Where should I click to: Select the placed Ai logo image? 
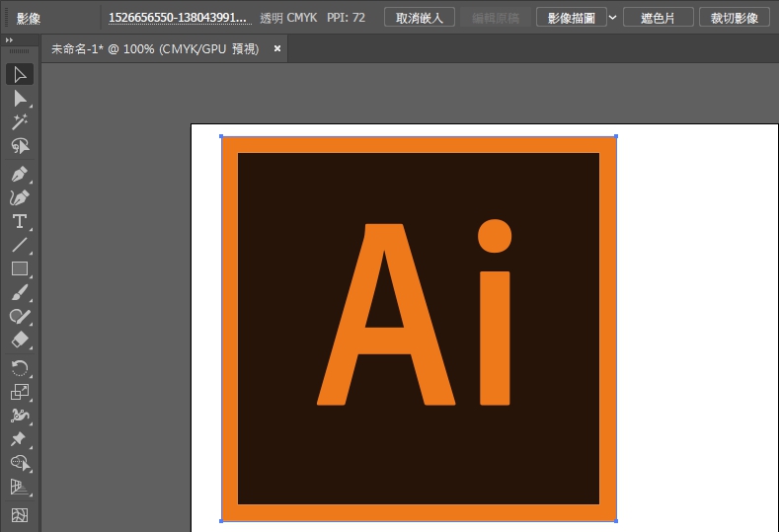pyautogui.click(x=419, y=329)
